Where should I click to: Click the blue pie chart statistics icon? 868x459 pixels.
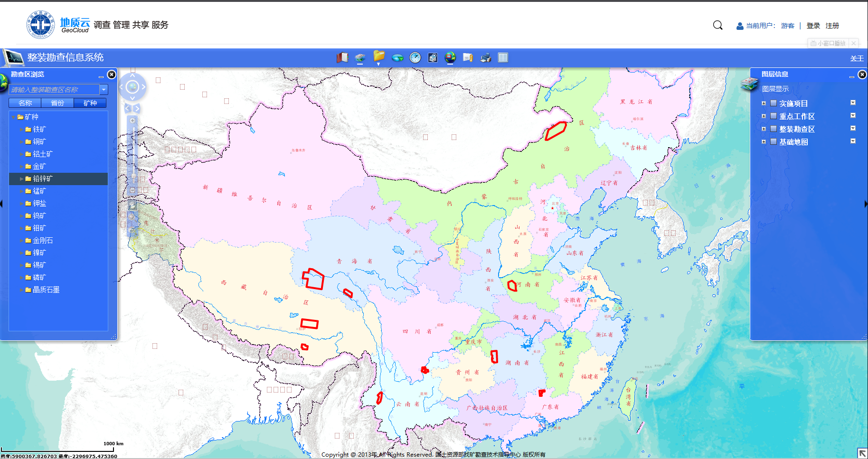pyautogui.click(x=397, y=58)
